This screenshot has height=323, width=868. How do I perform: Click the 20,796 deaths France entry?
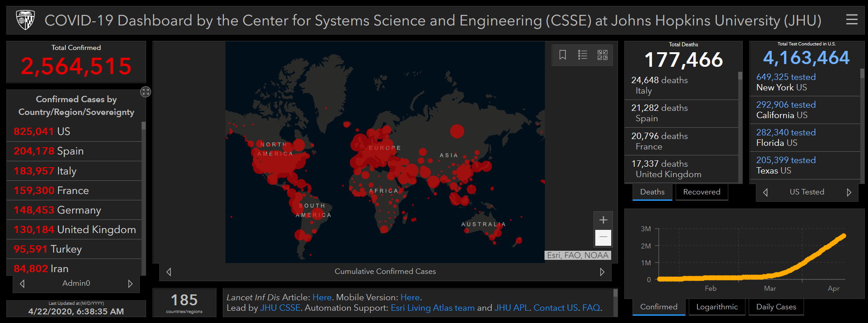tap(681, 141)
